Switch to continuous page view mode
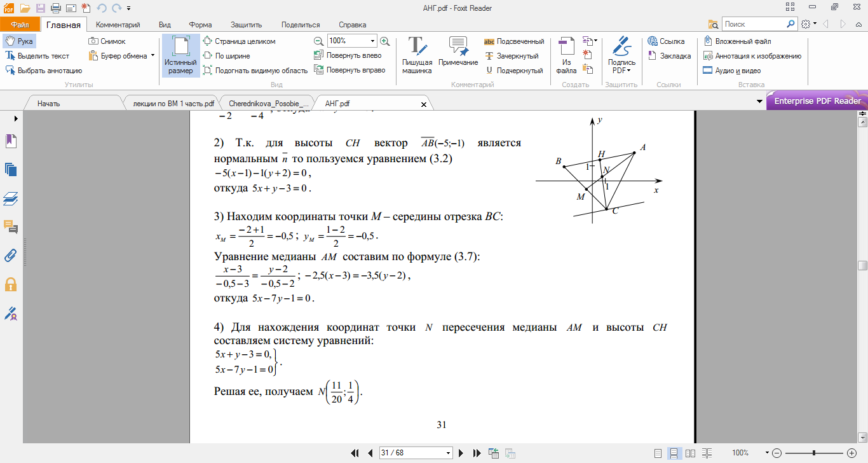This screenshot has width=868, height=463. (674, 453)
